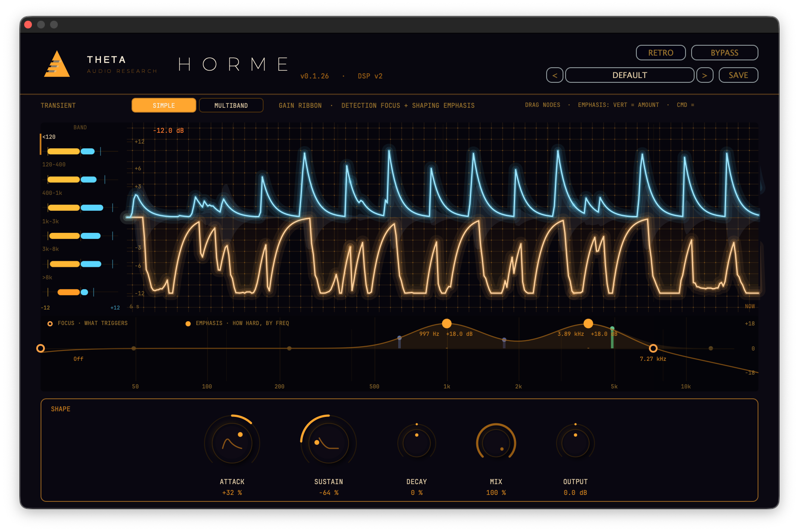Viewport: 799px width, 532px height.
Task: Click the DSP v2 label
Action: click(370, 76)
